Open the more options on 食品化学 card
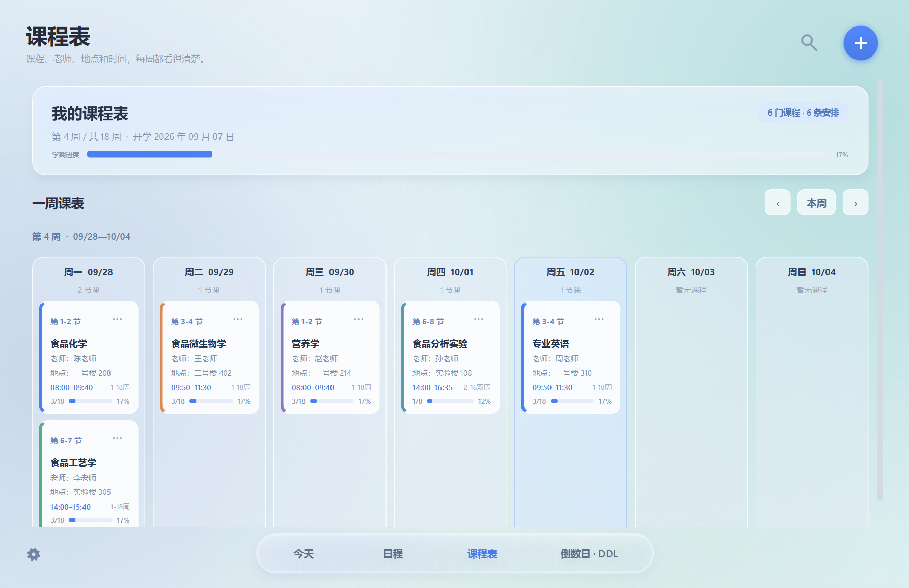 click(x=117, y=319)
